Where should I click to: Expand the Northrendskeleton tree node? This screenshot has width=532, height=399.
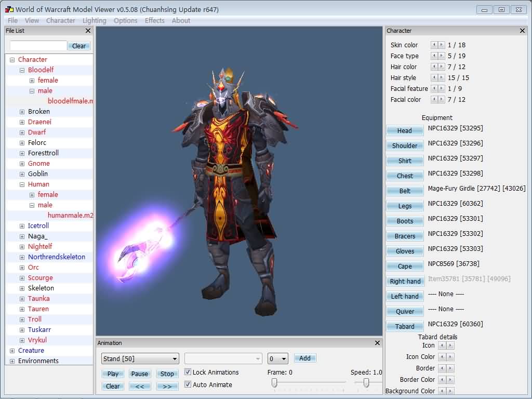(x=22, y=257)
